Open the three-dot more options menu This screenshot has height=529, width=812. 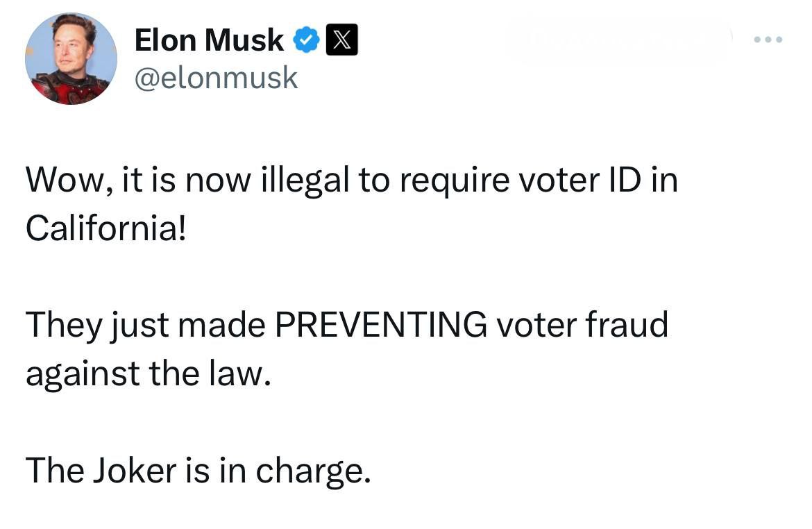coord(768,40)
